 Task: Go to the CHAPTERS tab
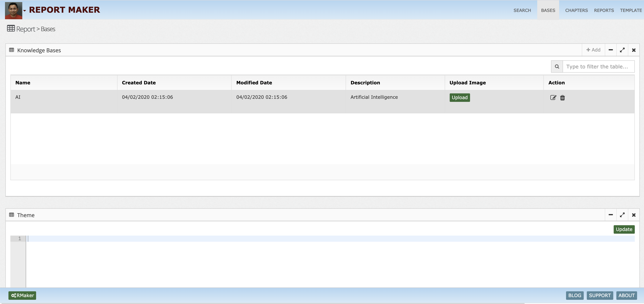pyautogui.click(x=576, y=10)
